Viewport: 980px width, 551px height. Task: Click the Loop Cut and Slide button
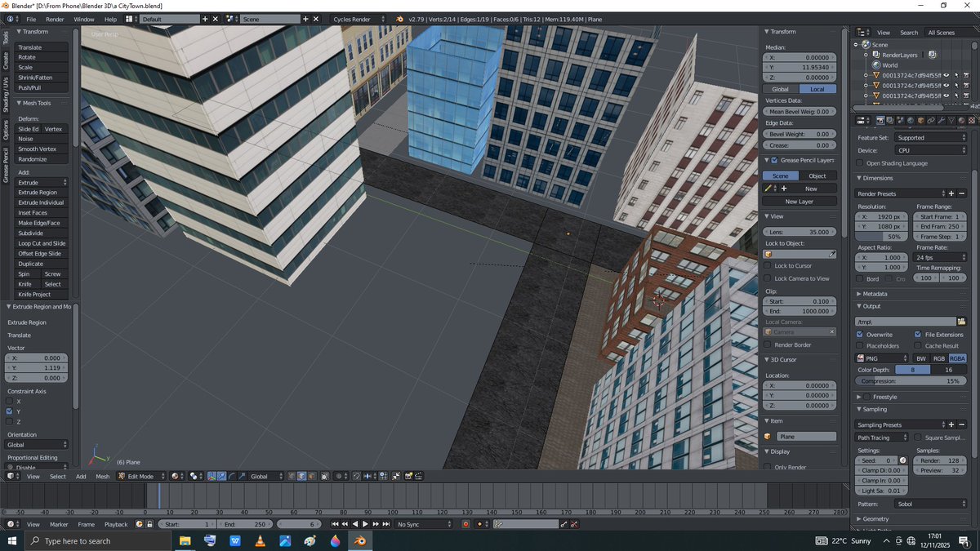coord(41,243)
